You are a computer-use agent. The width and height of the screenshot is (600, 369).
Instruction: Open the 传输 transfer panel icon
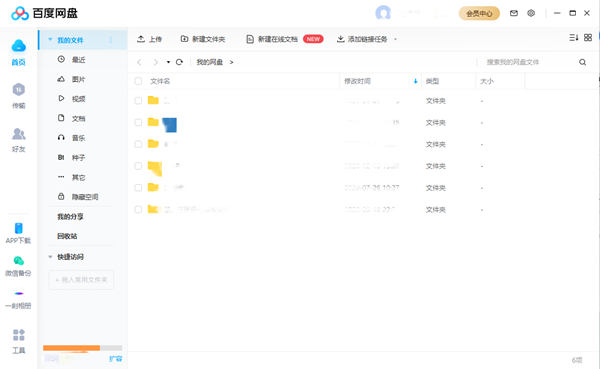[18, 90]
